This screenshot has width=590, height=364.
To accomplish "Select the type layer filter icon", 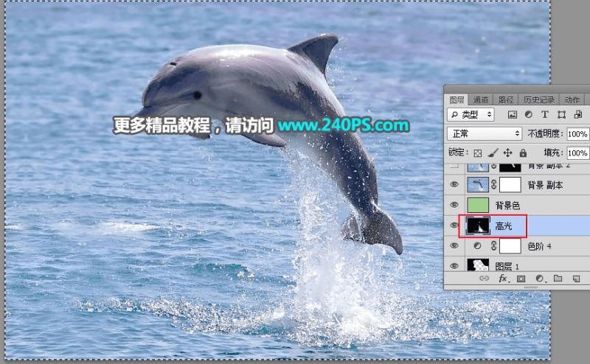I will point(544,114).
